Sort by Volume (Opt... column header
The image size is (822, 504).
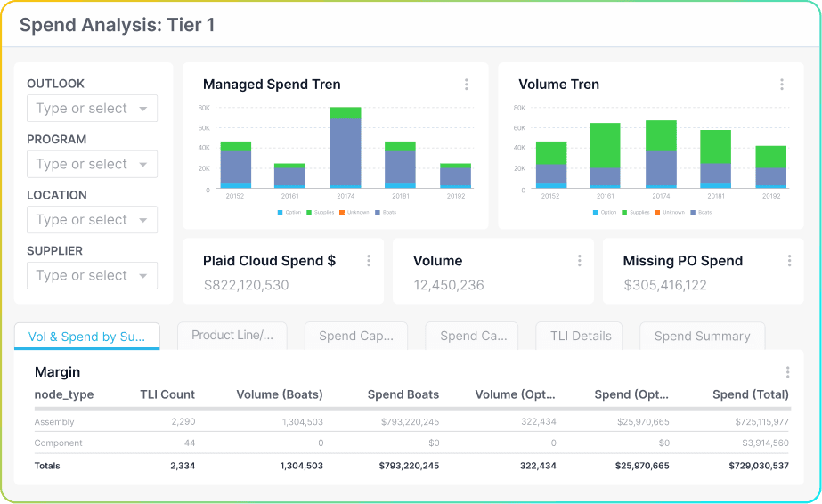(515, 394)
